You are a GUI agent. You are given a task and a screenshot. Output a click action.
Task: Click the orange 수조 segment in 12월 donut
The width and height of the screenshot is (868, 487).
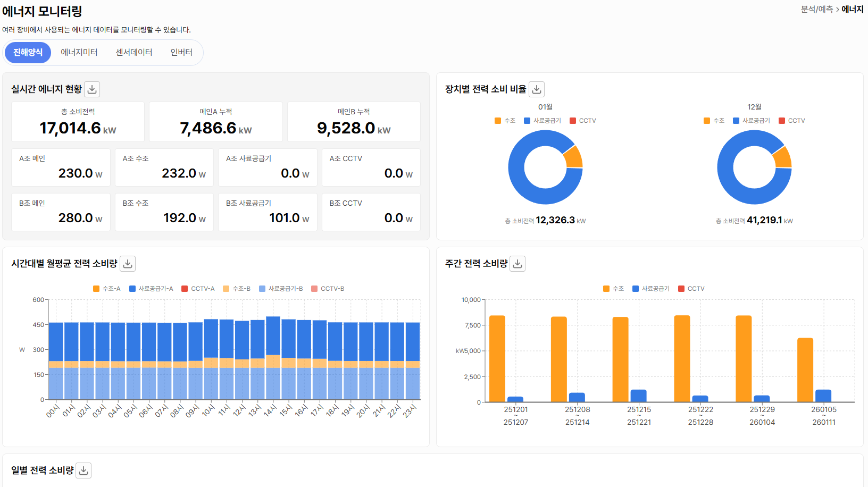782,157
